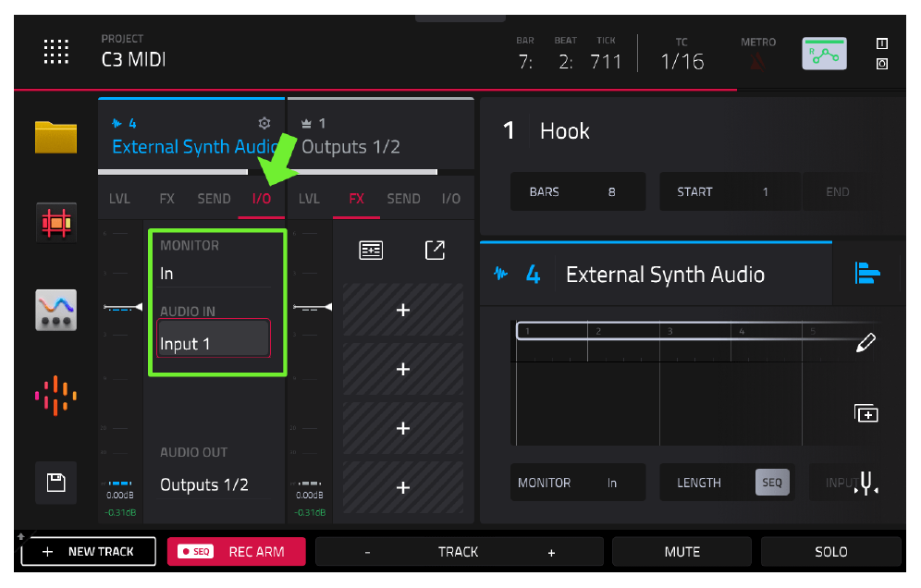Select External Synth Audio channel header
Viewport: 921px width, 588px height.
[x=191, y=135]
